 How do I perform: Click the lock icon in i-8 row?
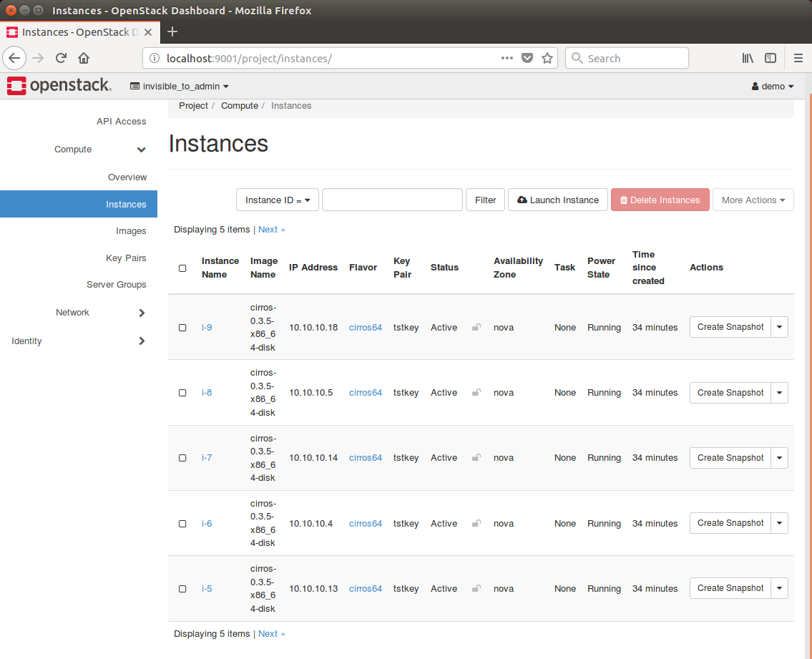tap(476, 392)
